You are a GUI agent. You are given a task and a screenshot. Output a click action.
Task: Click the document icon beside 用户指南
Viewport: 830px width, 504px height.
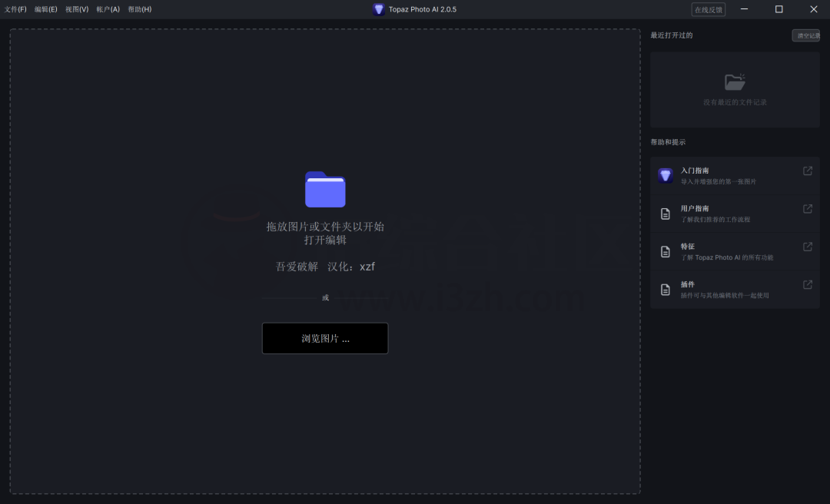[x=666, y=214]
